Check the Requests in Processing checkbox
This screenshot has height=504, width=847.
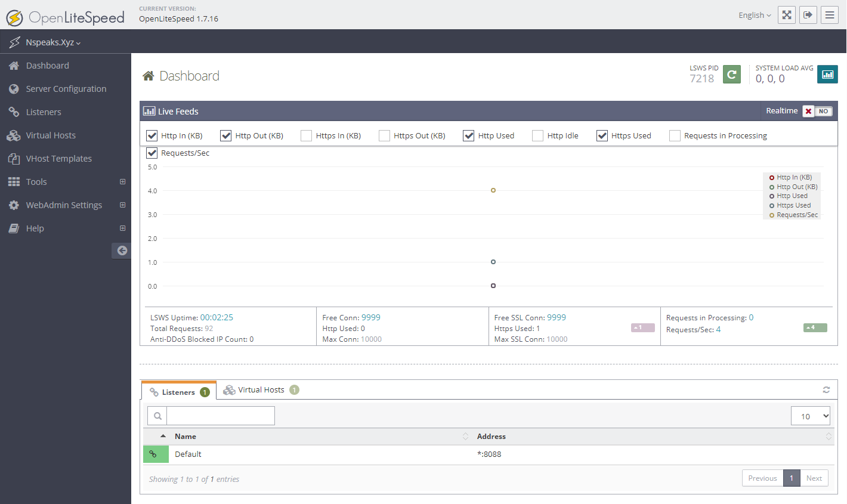click(x=675, y=136)
